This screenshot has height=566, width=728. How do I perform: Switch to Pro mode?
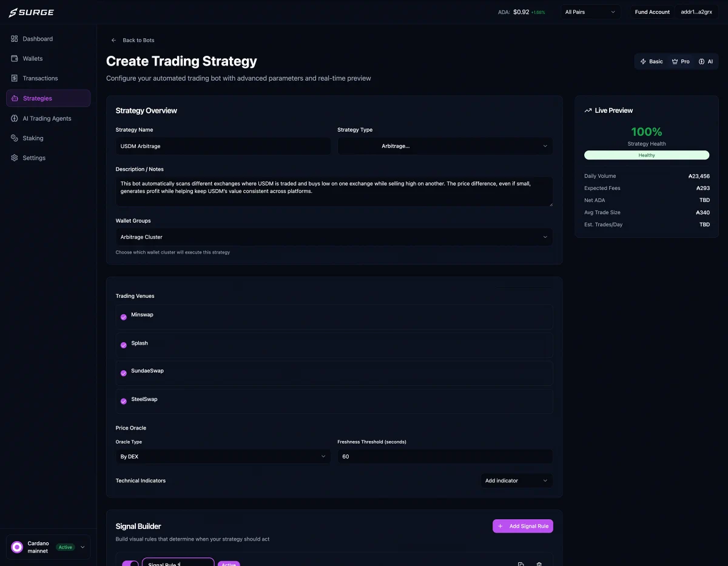(681, 61)
